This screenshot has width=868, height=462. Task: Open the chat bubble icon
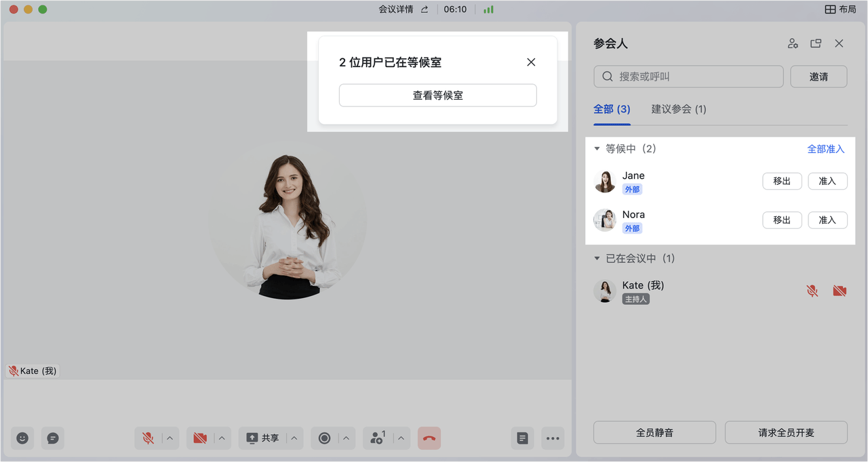pyautogui.click(x=53, y=438)
